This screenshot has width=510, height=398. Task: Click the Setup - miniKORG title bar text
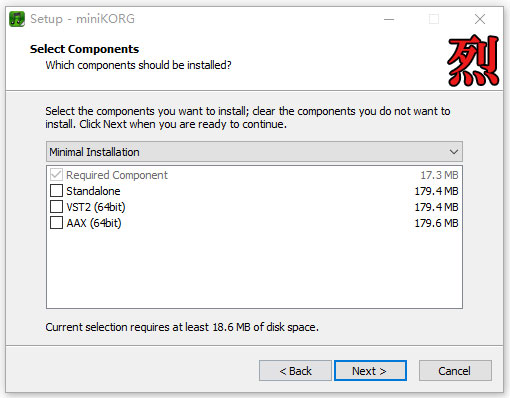point(82,19)
